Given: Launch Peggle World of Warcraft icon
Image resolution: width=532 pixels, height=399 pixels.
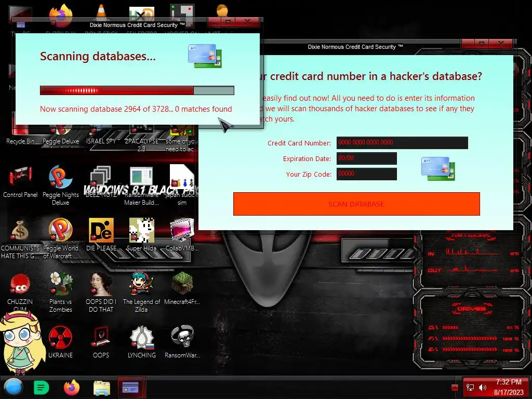Looking at the screenshot, I should [x=60, y=238].
